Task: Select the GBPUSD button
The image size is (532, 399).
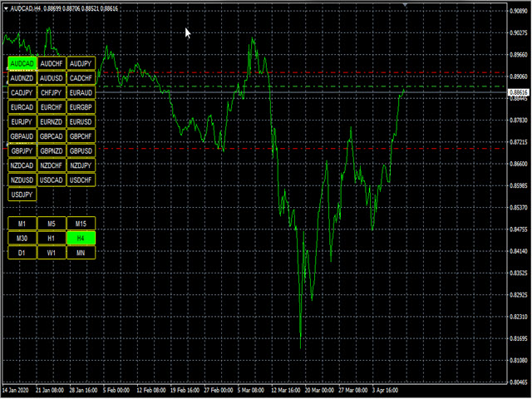Action: 81,151
